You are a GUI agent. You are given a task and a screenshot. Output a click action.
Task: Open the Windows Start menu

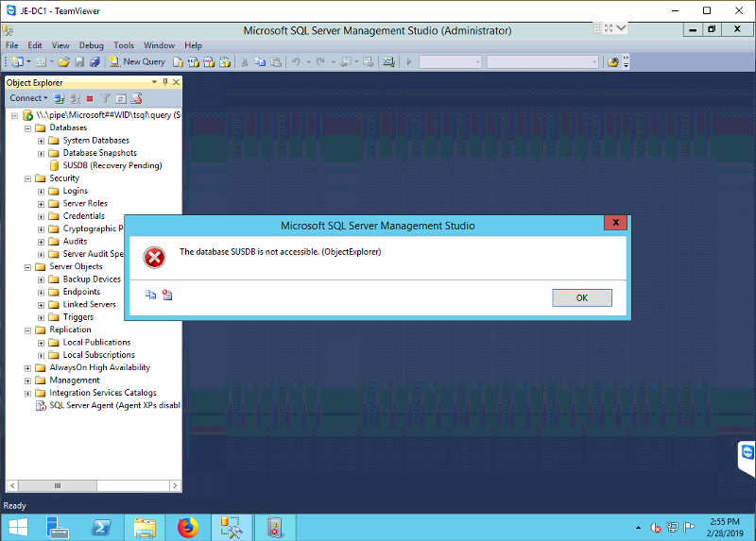coord(18,527)
